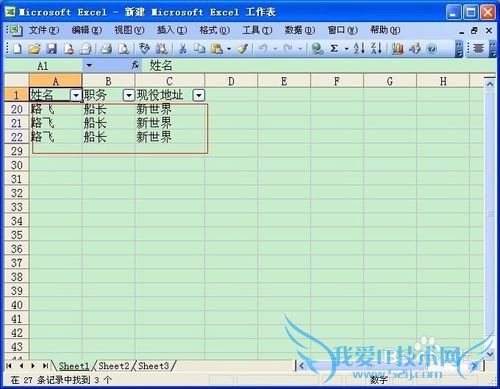500x389 pixels.
Task: Click the E-mail envelope icon
Action: click(86, 49)
